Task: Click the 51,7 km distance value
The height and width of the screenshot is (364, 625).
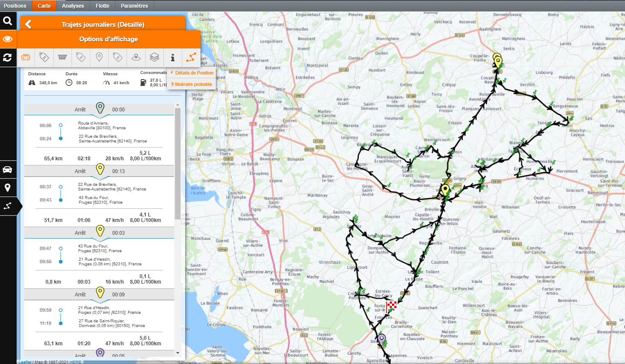Action: (53, 220)
